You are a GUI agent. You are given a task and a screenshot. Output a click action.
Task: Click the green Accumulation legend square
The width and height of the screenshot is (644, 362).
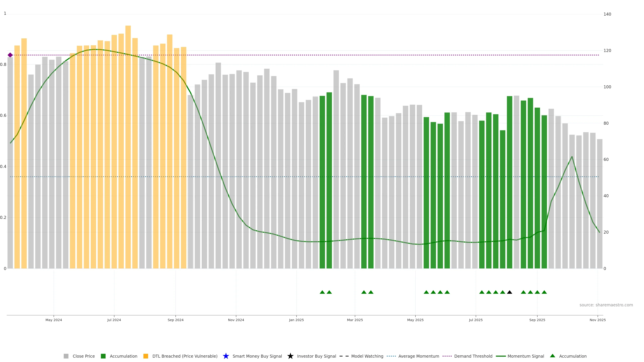[x=103, y=356]
